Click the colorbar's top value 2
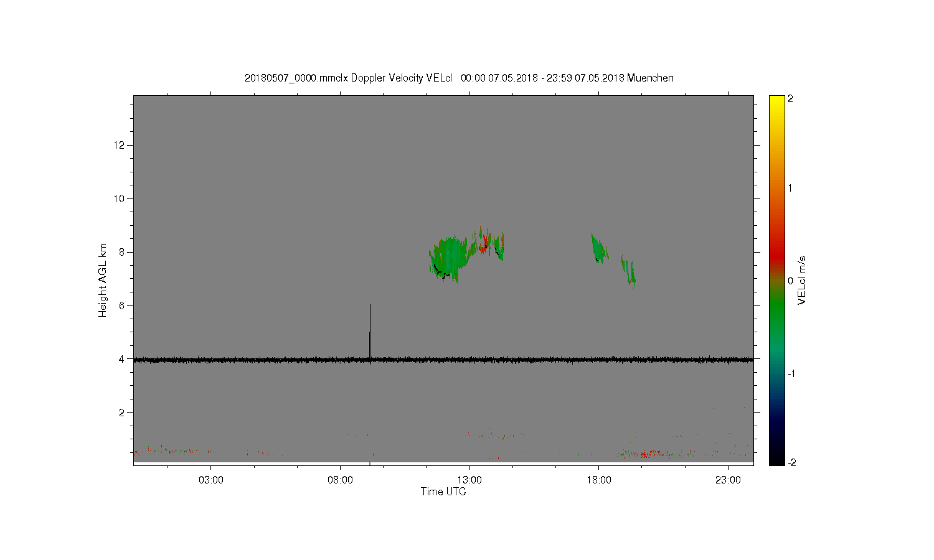934x560 pixels. 791,99
